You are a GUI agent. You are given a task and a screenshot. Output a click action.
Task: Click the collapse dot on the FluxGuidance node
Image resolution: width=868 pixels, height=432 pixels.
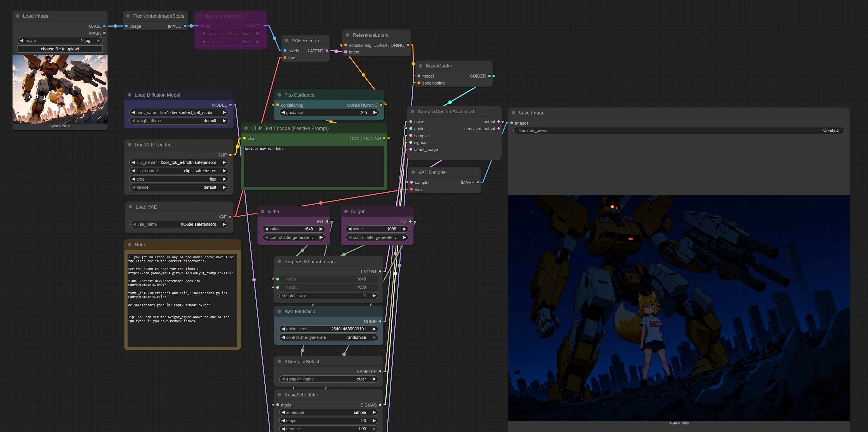click(279, 95)
